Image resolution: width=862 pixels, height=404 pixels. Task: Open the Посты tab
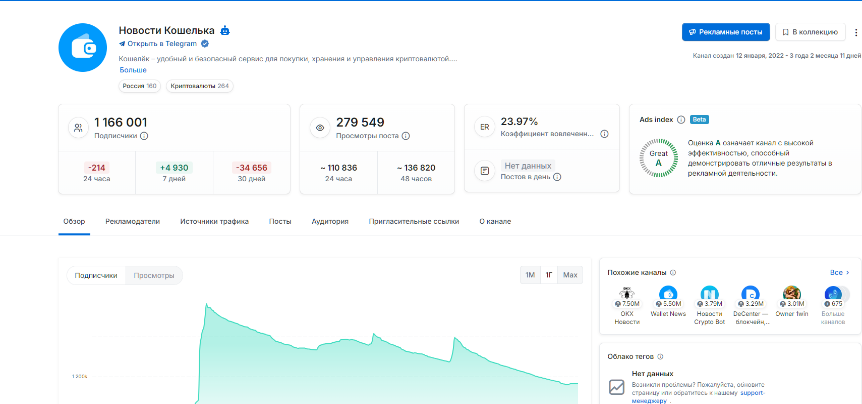coord(280,222)
